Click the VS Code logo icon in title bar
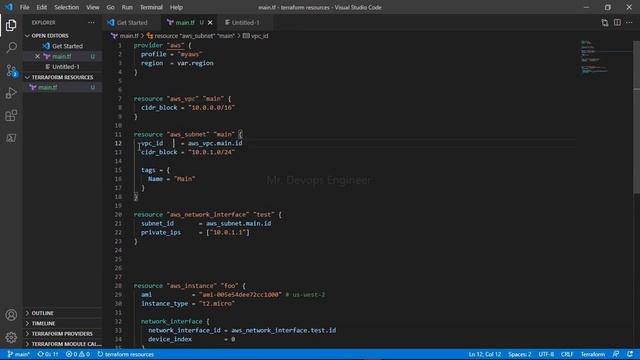Image resolution: width=640 pixels, height=360 pixels. (9, 7)
